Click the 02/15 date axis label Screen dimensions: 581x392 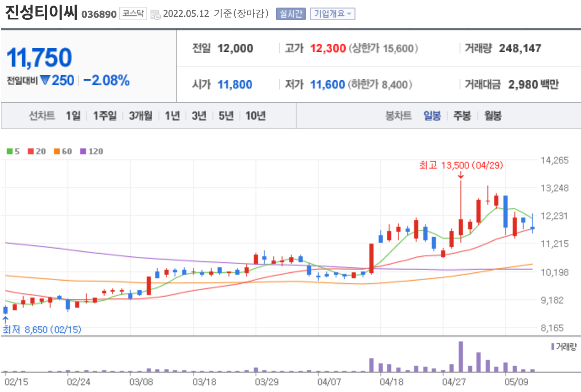(x=16, y=382)
